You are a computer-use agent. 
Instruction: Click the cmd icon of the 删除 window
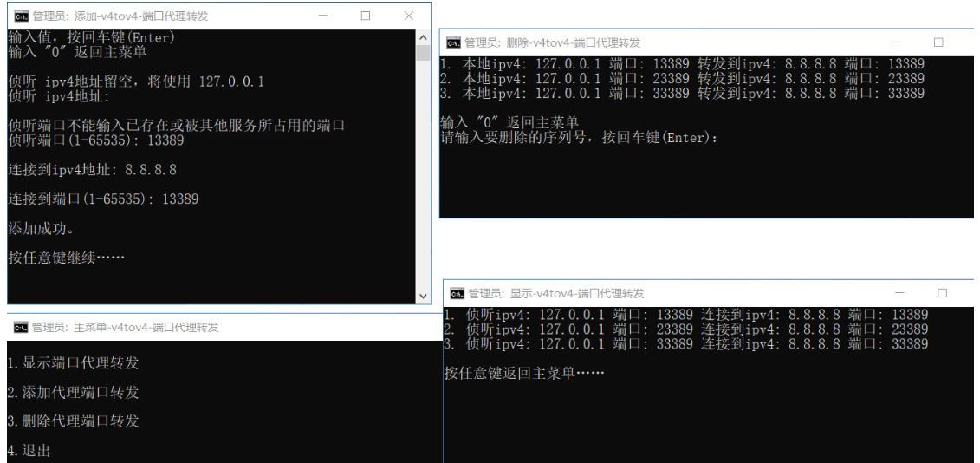point(453,42)
